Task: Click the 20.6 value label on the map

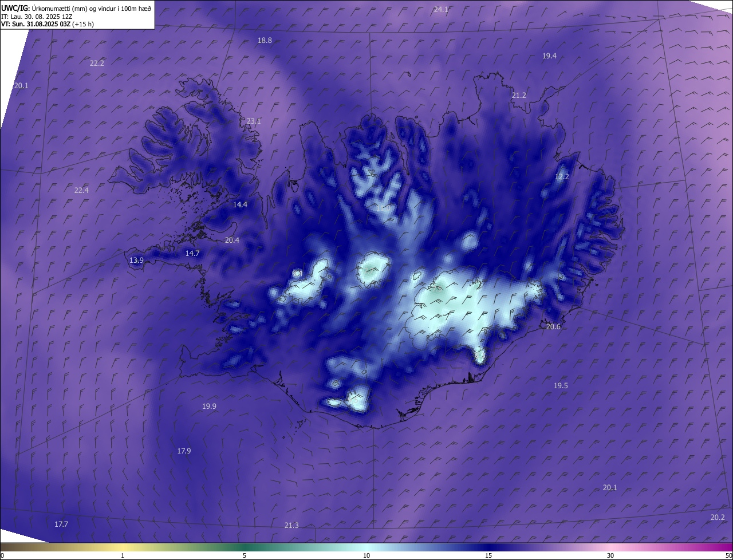Action: pos(553,327)
